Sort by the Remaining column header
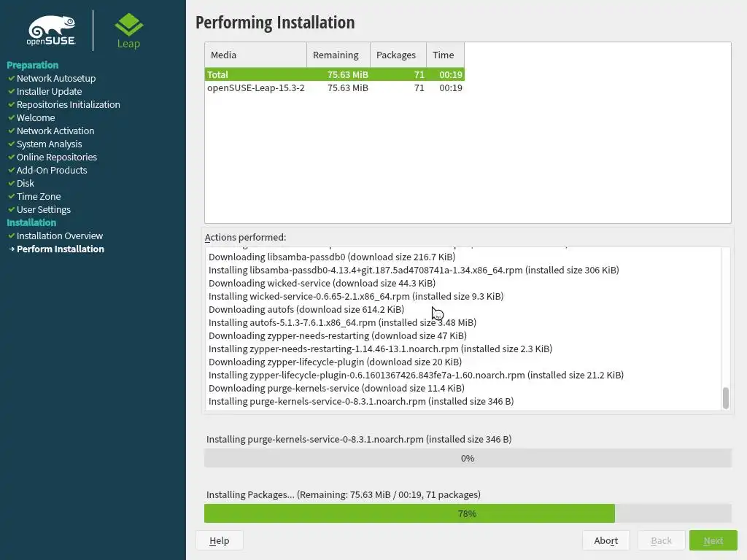Viewport: 747px width, 560px height. click(338, 55)
